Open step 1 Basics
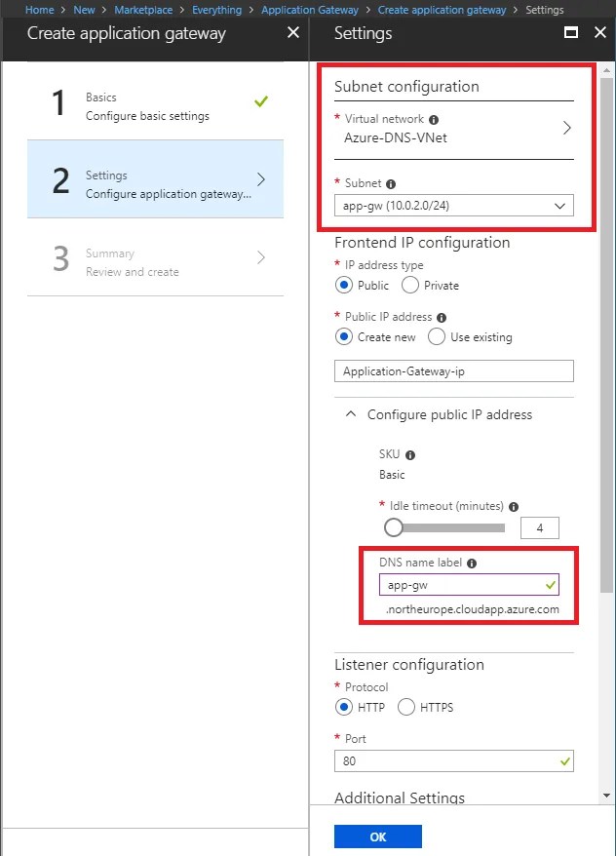This screenshot has width=616, height=856. tap(156, 101)
